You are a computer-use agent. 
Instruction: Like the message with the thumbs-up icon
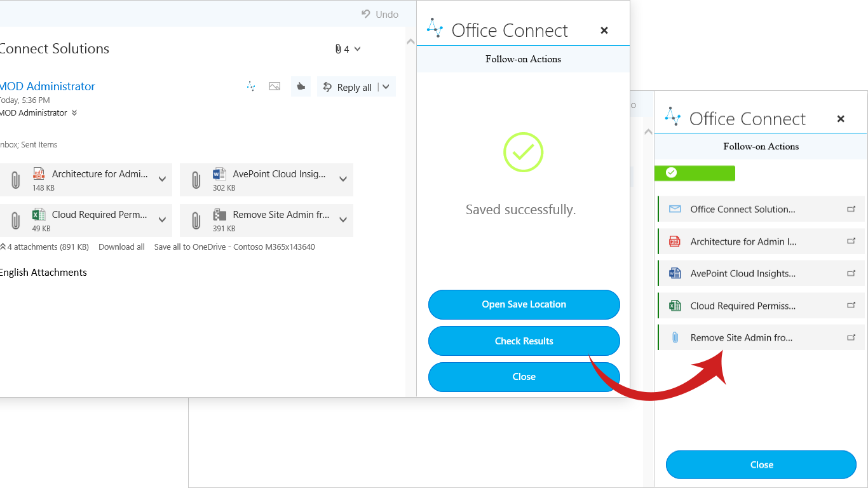click(x=301, y=86)
